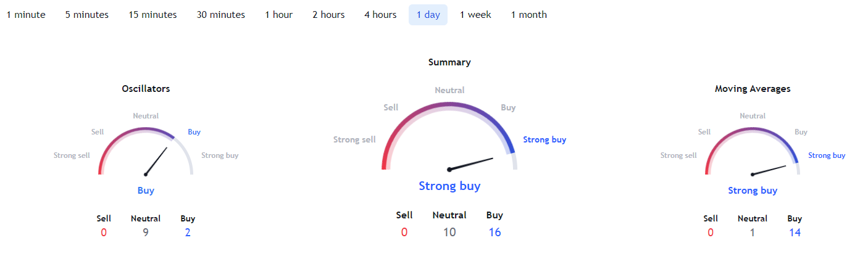Click the Moving Averages gauge needle
The width and height of the screenshot is (868, 256).
[769, 170]
